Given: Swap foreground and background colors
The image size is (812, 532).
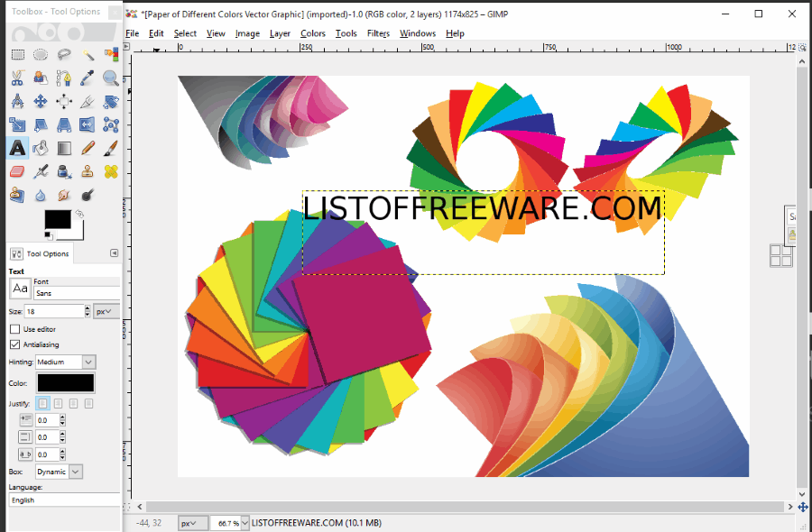Looking at the screenshot, I should tap(79, 213).
